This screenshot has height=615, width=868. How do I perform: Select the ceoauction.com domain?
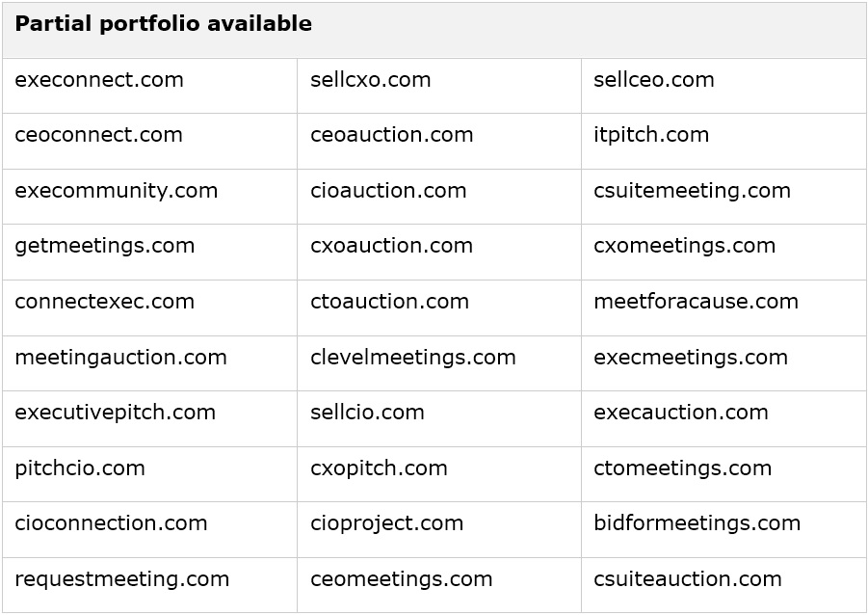392,135
